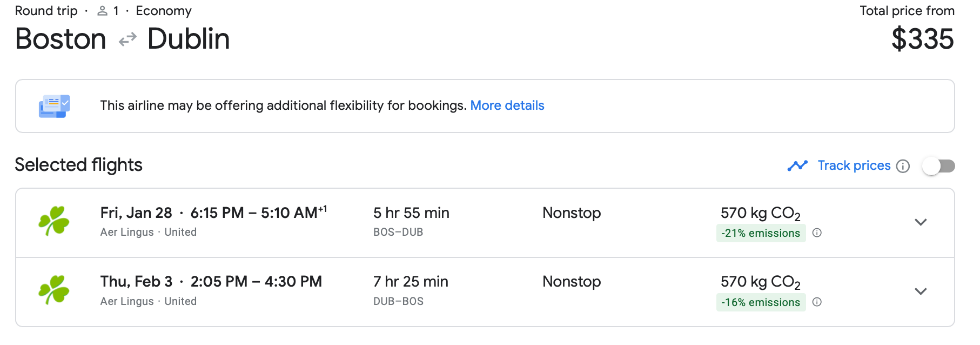Image resolution: width=980 pixels, height=345 pixels.
Task: Open the More details link
Action: [507, 105]
